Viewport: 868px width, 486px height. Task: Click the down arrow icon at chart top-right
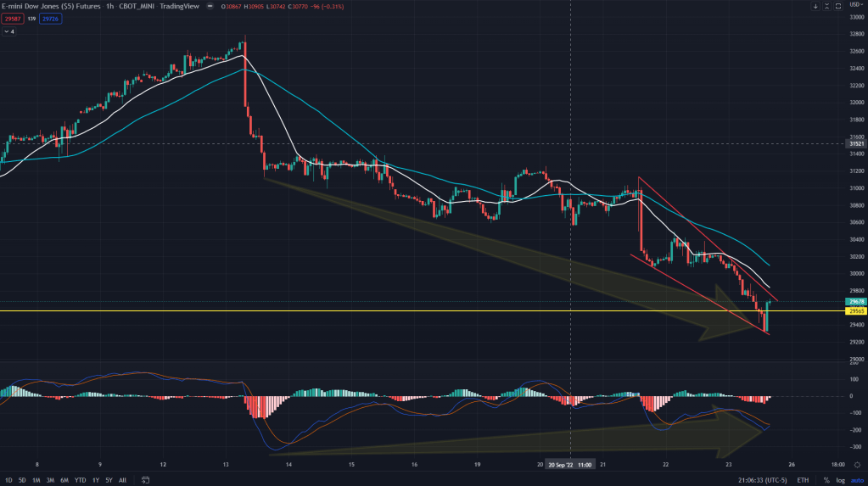815,7
